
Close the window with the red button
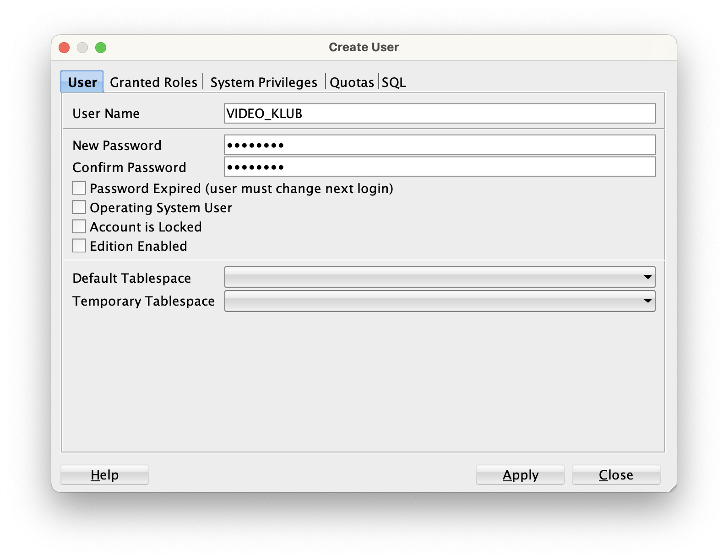click(64, 48)
